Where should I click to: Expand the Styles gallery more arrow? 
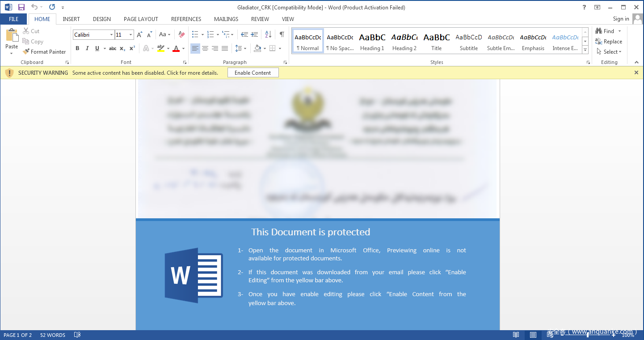point(585,50)
